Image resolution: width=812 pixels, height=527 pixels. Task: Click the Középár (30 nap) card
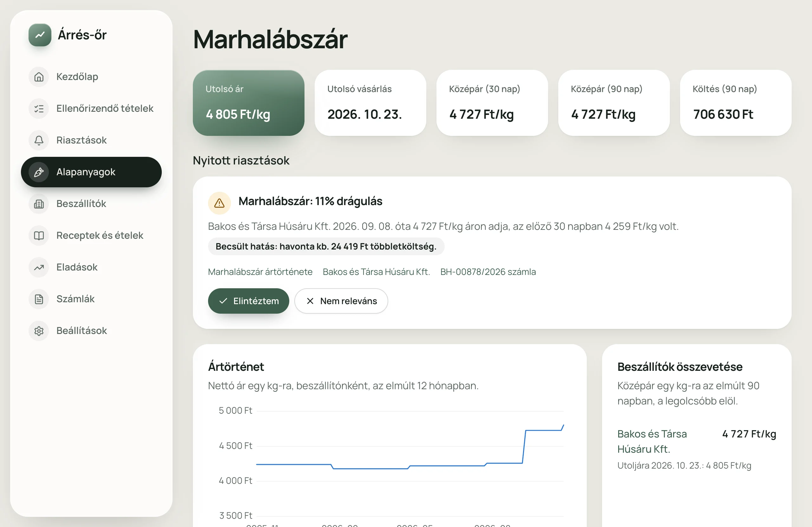492,103
